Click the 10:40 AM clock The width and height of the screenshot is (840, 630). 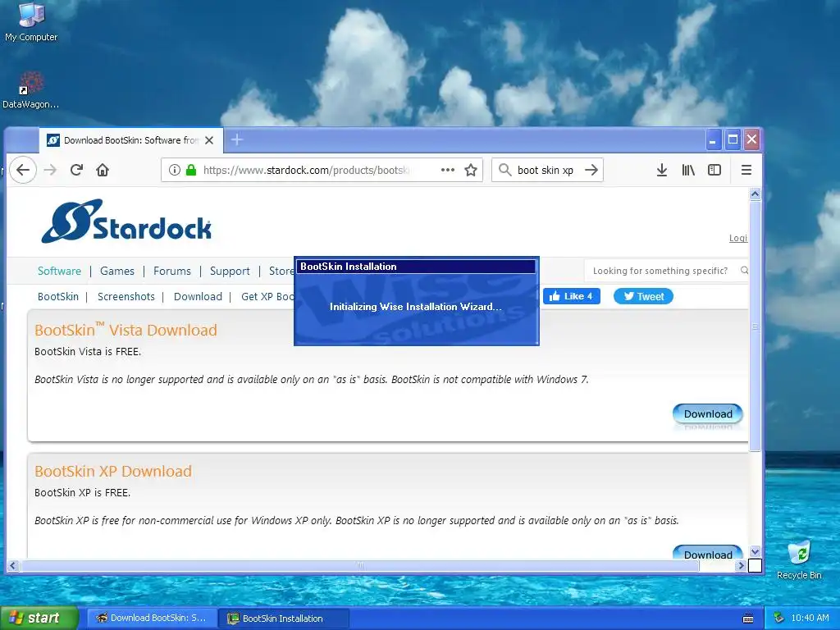tap(810, 619)
